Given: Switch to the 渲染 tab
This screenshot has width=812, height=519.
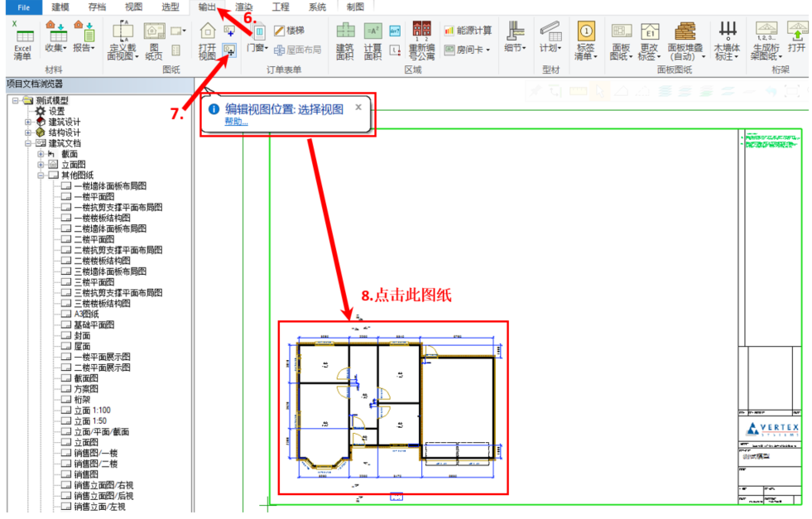Looking at the screenshot, I should (244, 7).
